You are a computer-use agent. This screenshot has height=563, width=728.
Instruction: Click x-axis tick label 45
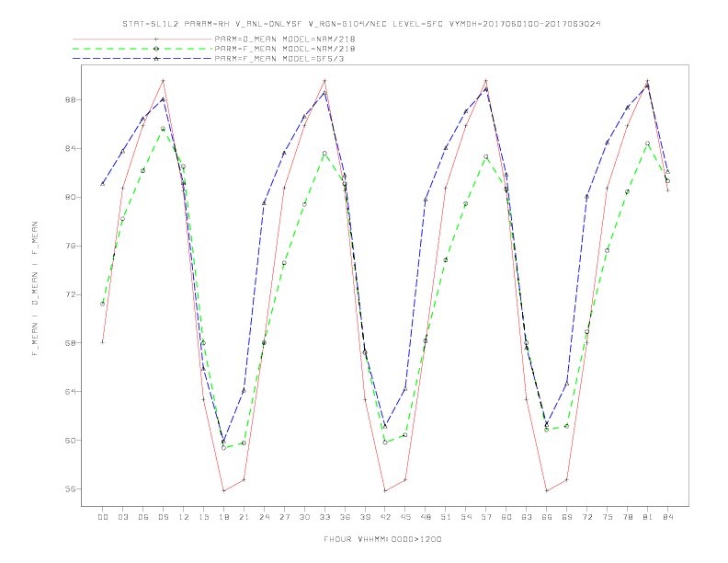pyautogui.click(x=405, y=517)
